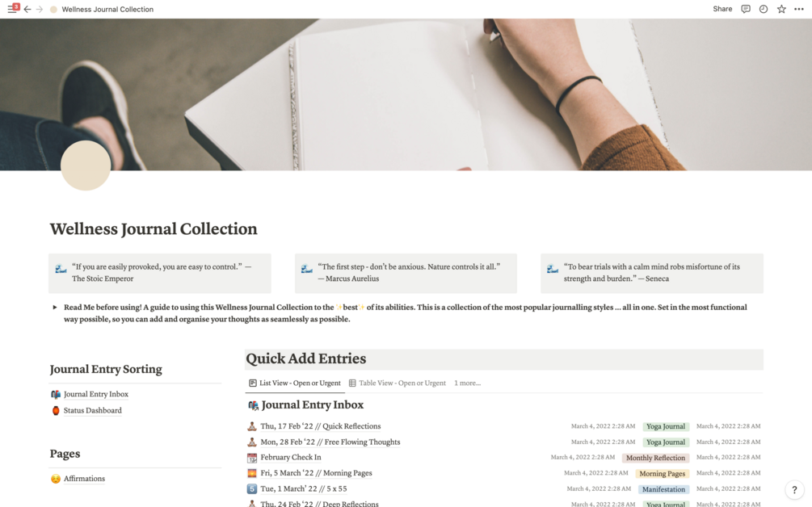
Task: Open the Status Dashboard link
Action: coord(93,410)
